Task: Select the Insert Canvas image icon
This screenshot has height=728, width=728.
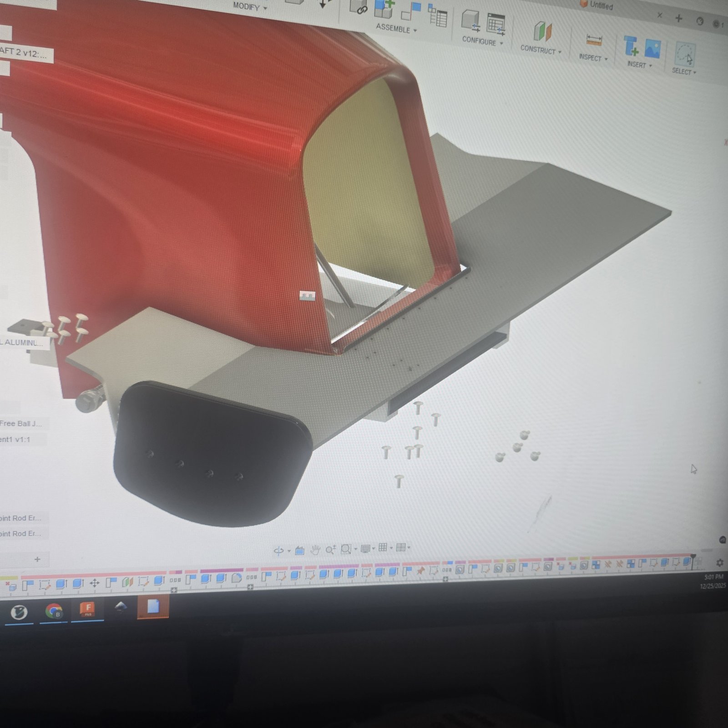Action: (652, 49)
